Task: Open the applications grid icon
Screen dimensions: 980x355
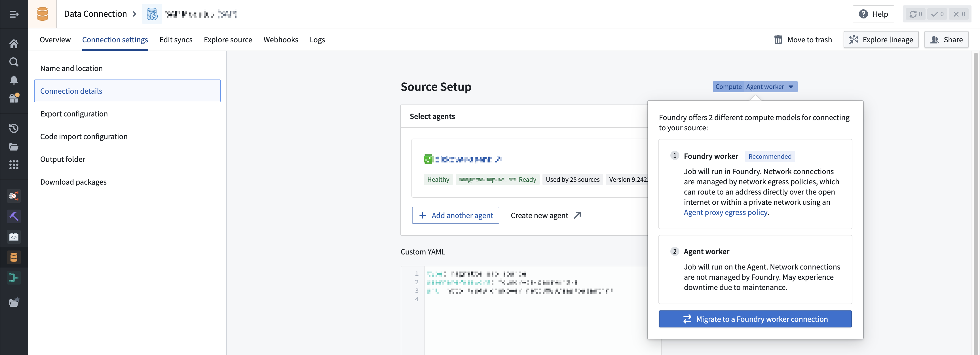Action: 14,164
